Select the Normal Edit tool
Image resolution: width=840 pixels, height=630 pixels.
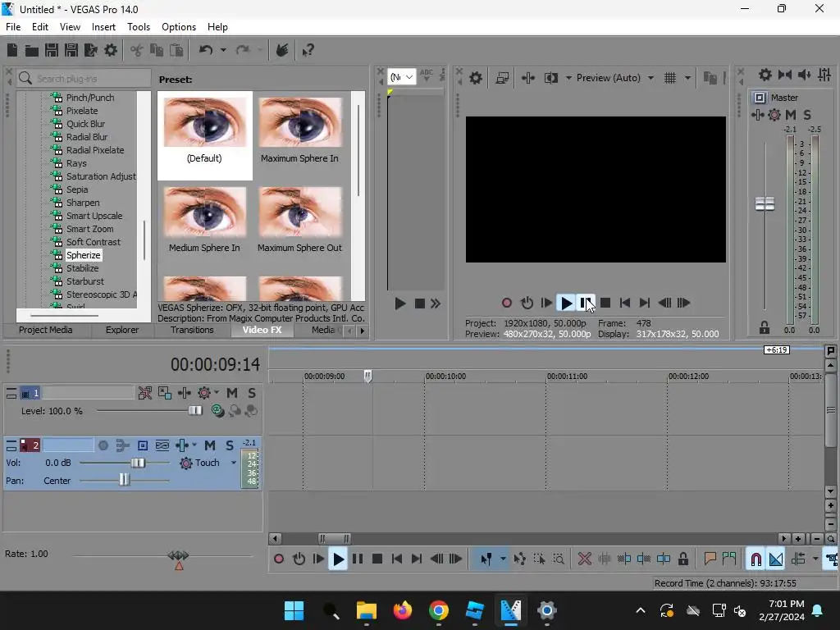486,559
